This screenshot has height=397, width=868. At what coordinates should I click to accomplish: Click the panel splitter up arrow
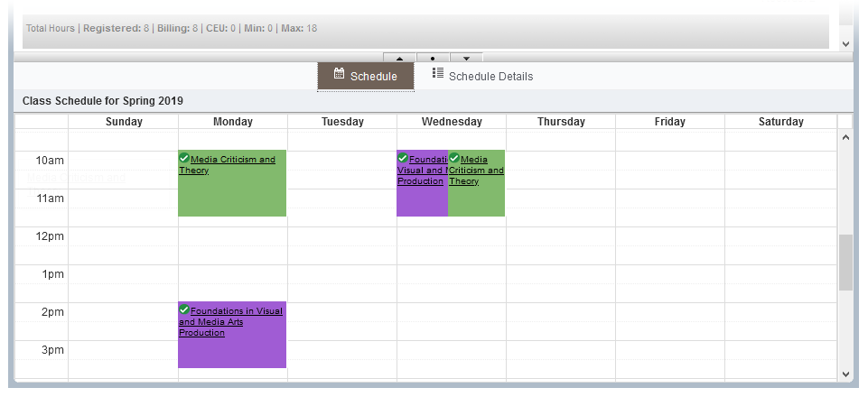(x=400, y=58)
